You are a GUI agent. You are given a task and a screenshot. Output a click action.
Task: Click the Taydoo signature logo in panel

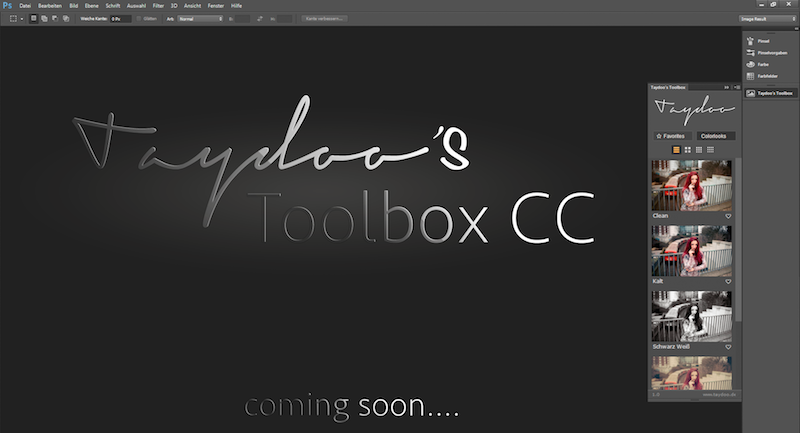[x=694, y=110]
